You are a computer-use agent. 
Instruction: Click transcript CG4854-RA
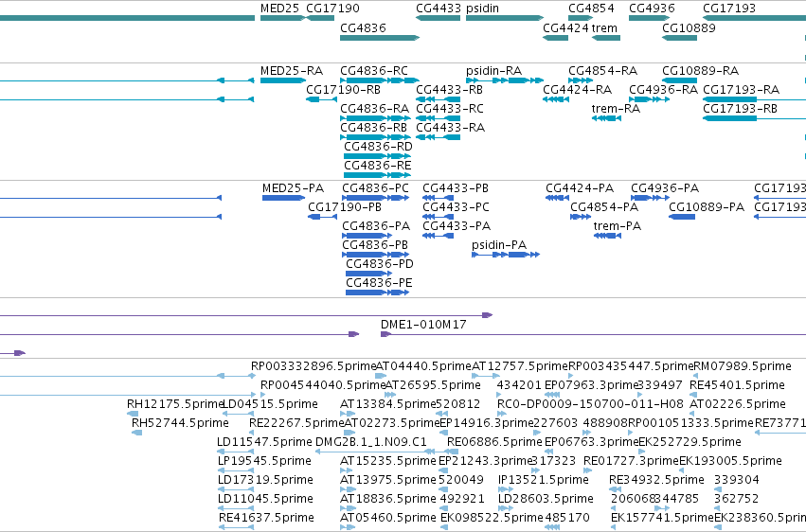pos(602,70)
